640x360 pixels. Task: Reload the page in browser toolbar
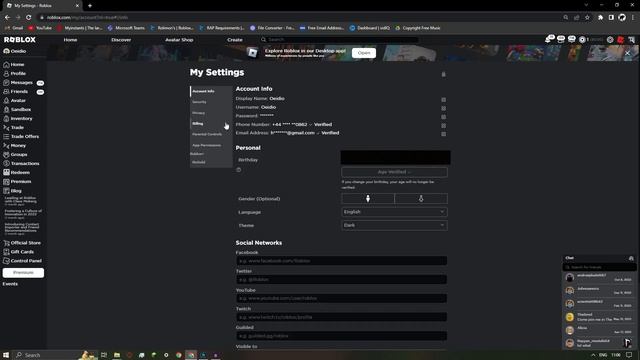click(x=28, y=17)
